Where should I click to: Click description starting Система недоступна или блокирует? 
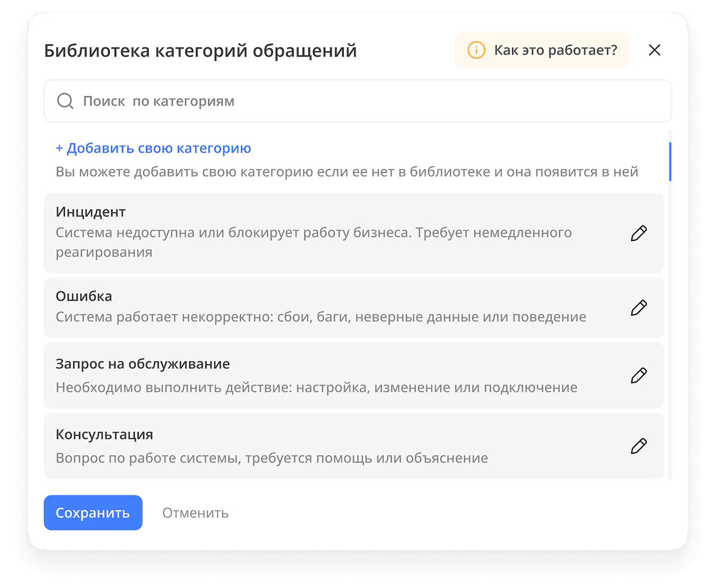click(314, 242)
